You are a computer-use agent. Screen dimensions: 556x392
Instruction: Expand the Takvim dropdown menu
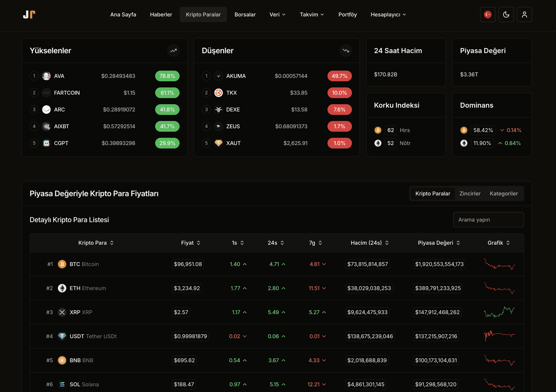click(x=312, y=15)
